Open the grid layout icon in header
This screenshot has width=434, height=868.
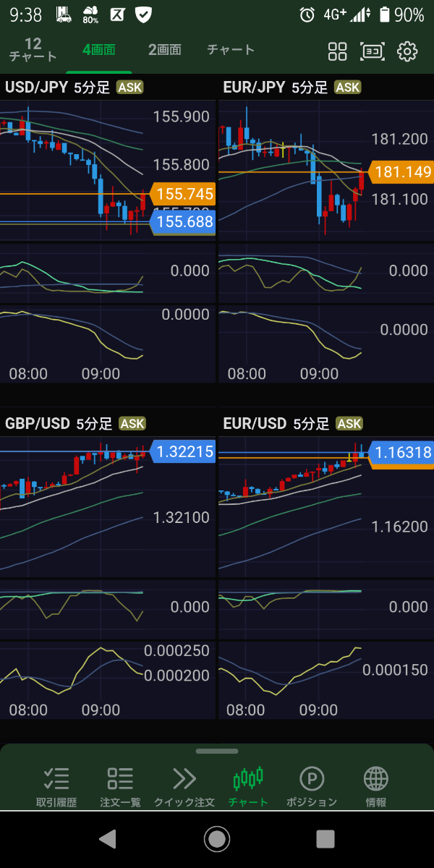[338, 51]
